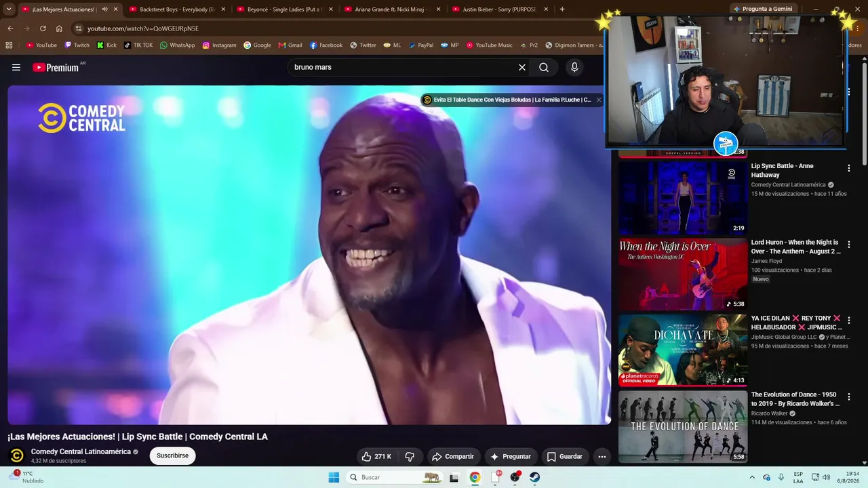Click the Windows taskbar Buscar search box
This screenshot has height=488, width=868.
click(395, 477)
